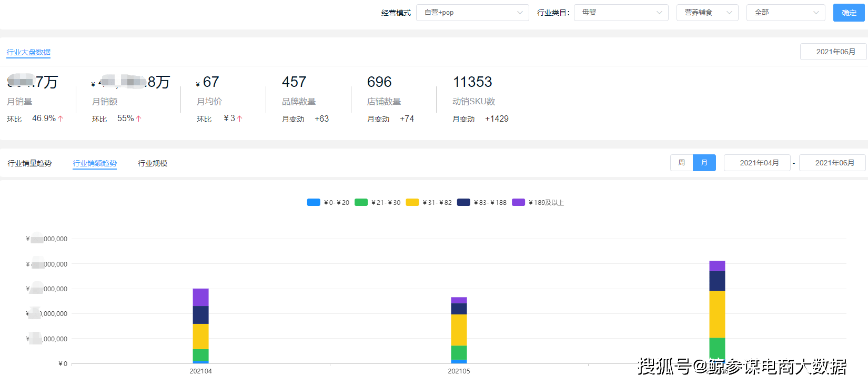The image size is (868, 385).
Task: Open the 营养辅食 subcategory dropdown
Action: (x=708, y=13)
